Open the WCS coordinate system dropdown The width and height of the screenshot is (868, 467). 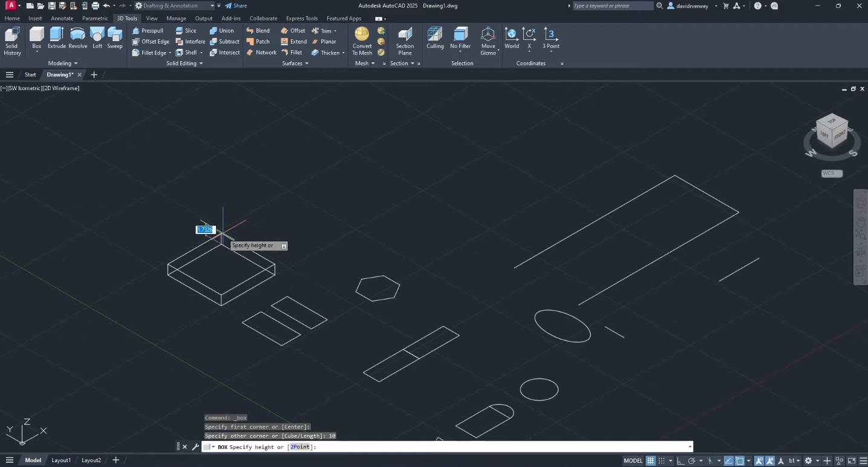point(832,173)
